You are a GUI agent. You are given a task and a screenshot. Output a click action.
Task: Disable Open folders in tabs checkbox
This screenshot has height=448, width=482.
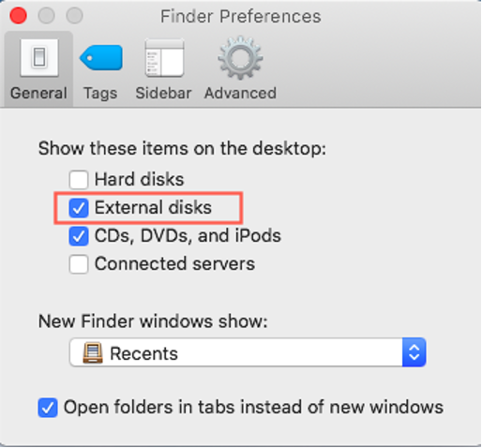[x=48, y=408]
